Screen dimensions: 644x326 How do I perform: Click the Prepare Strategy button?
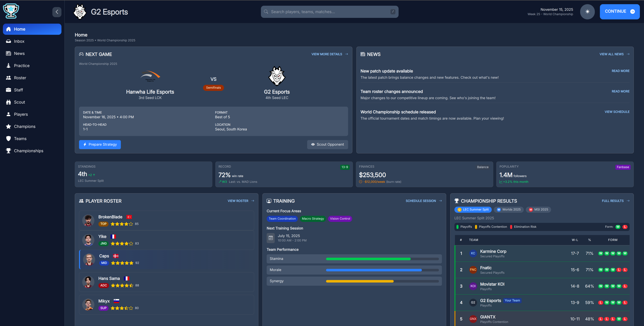coord(100,144)
